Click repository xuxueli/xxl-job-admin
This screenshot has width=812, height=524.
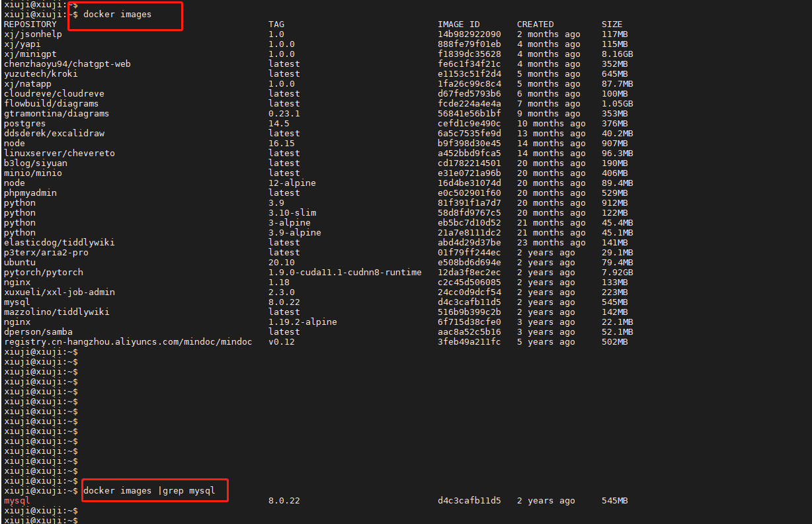(60, 292)
